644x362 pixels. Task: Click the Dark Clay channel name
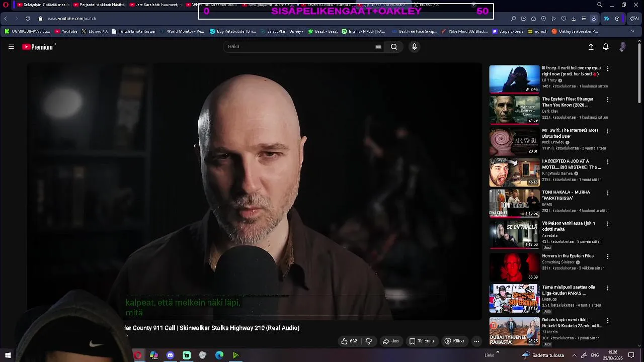pos(550,111)
